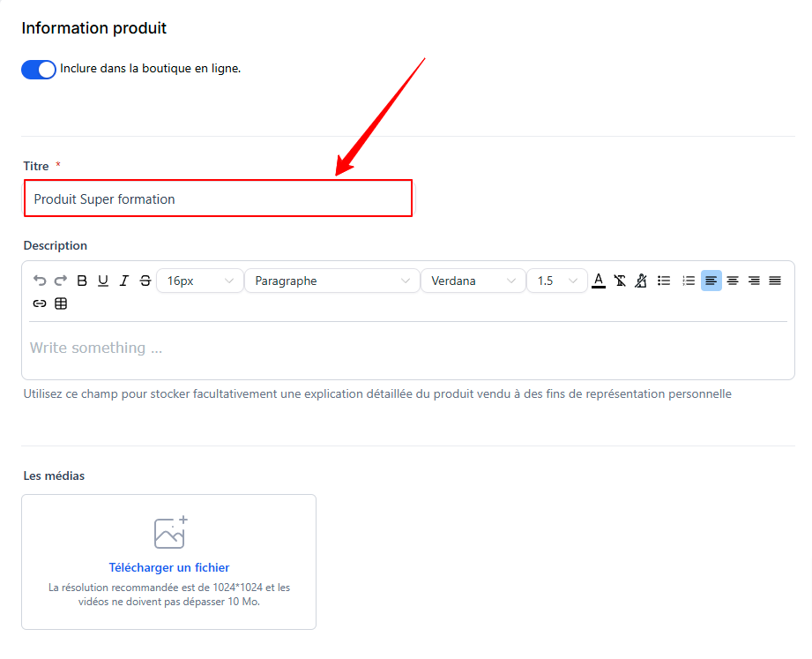Apply strikethrough formatting to text
The image size is (812, 659).
click(x=145, y=281)
